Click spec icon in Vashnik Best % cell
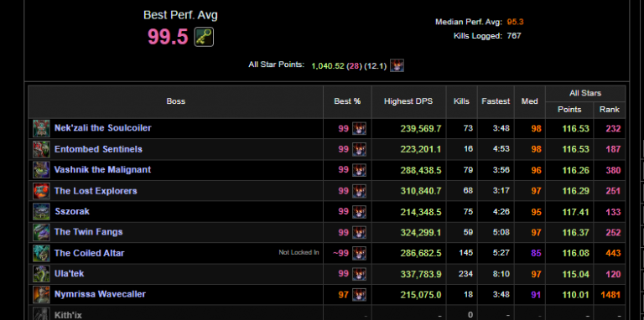Screen dimensions: 644x320 pyautogui.click(x=359, y=170)
